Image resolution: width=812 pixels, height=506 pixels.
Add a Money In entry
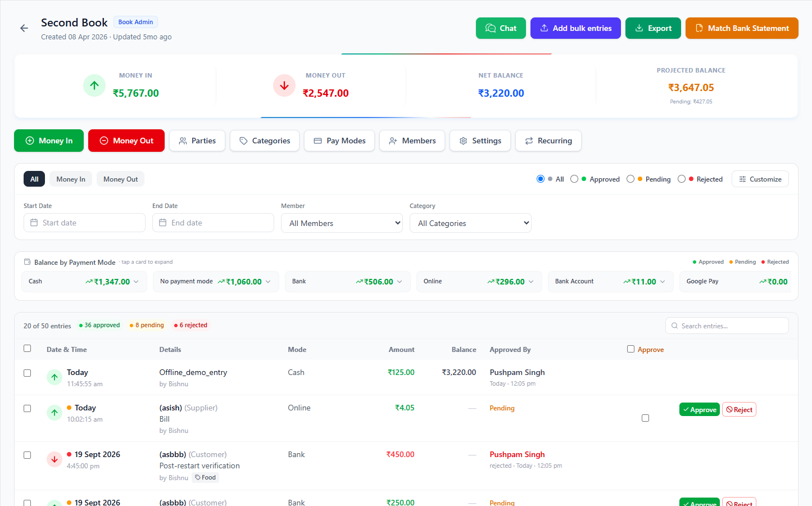coord(49,141)
